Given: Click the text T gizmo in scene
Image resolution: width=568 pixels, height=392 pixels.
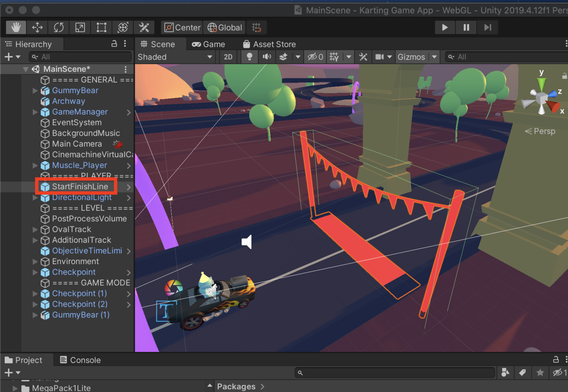Looking at the screenshot, I should [166, 311].
